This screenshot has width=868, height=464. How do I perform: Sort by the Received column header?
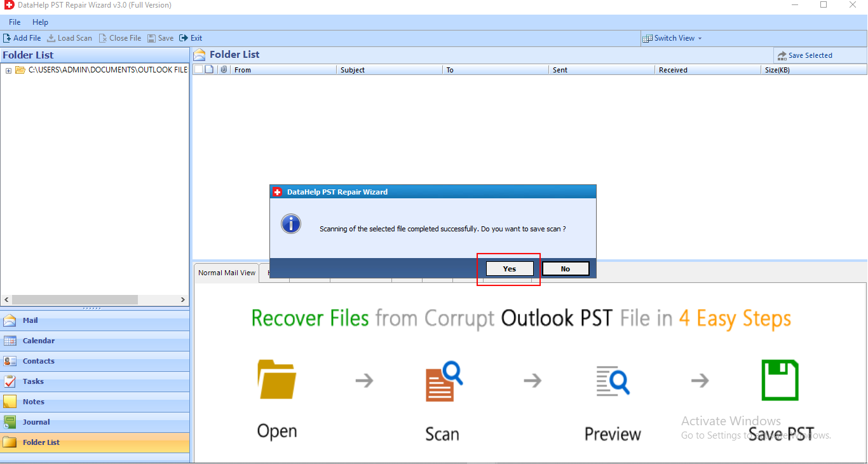click(708, 70)
